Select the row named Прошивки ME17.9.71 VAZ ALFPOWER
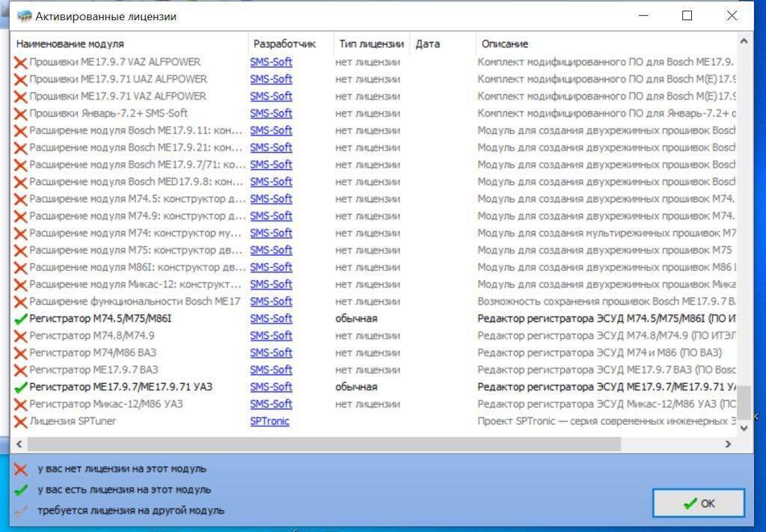Screen dimensions: 766x532 pyautogui.click(x=374, y=97)
